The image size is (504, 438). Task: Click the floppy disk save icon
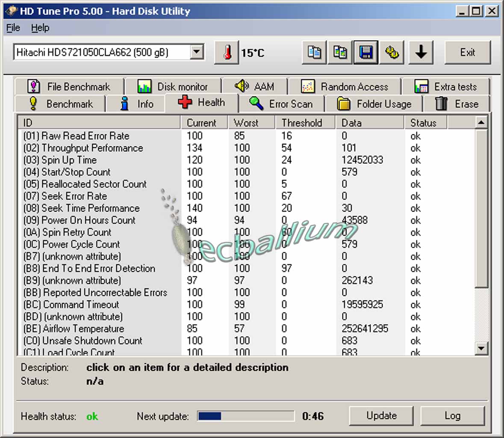pos(366,53)
